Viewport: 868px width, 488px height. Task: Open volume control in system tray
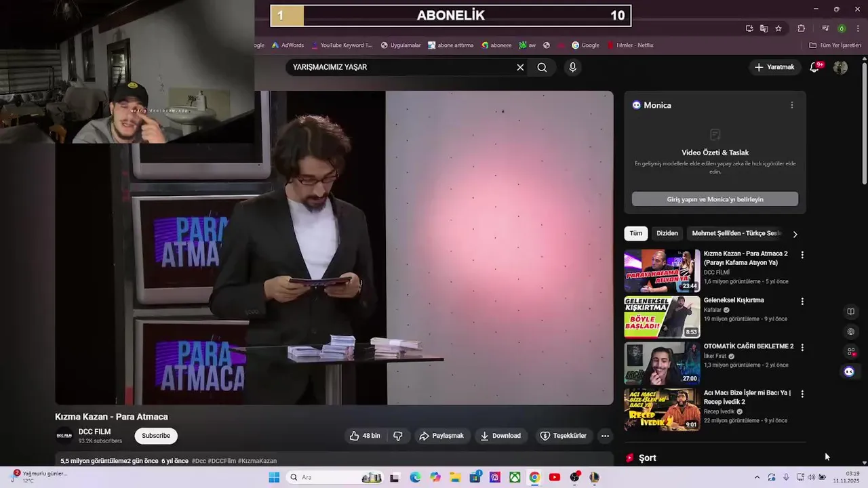point(811,477)
